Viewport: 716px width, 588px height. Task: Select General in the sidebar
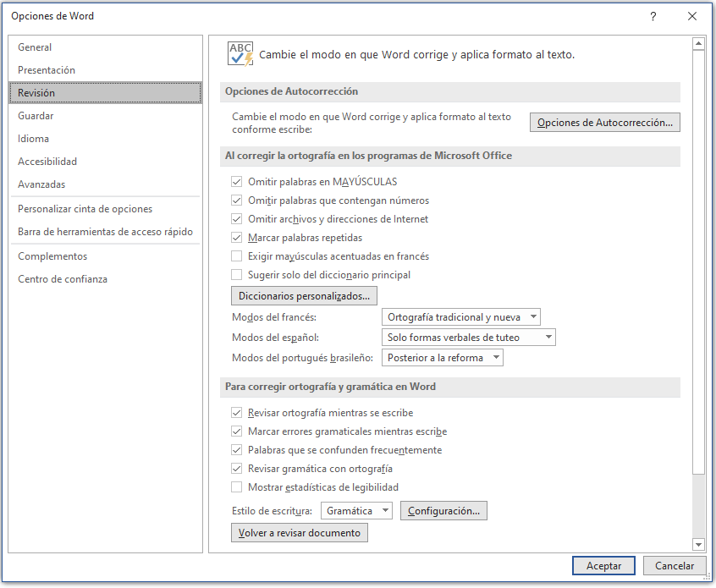click(x=105, y=47)
